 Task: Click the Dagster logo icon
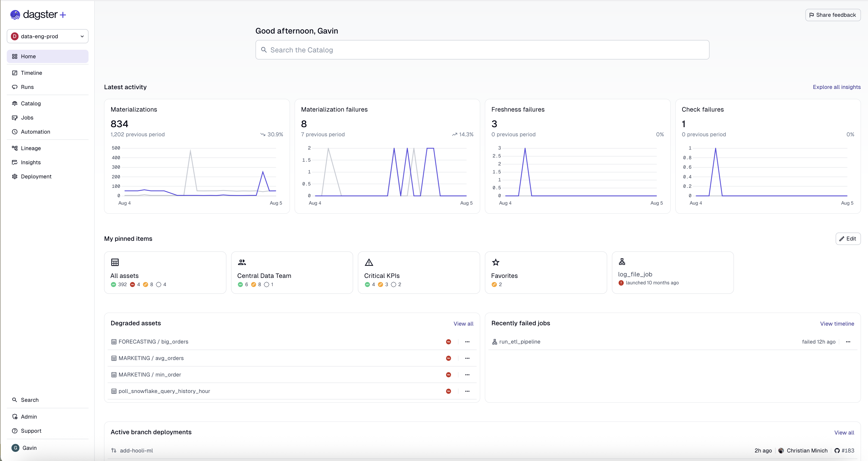[15, 14]
